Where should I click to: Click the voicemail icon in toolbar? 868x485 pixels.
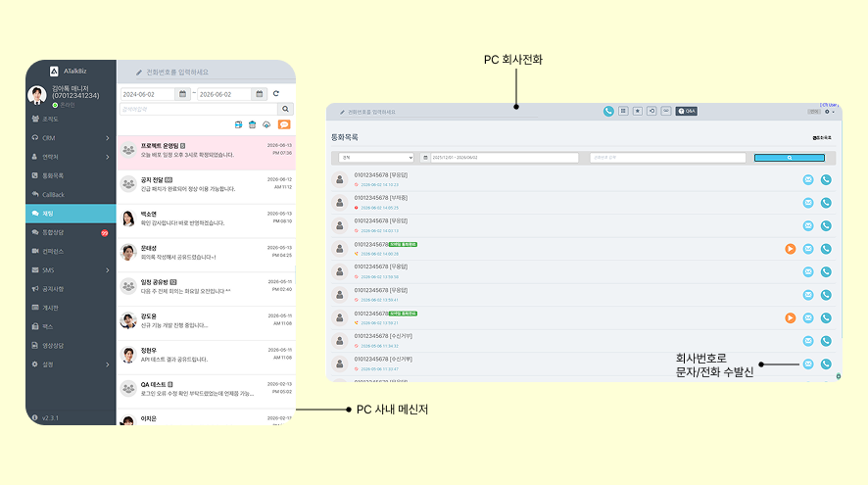click(x=666, y=112)
